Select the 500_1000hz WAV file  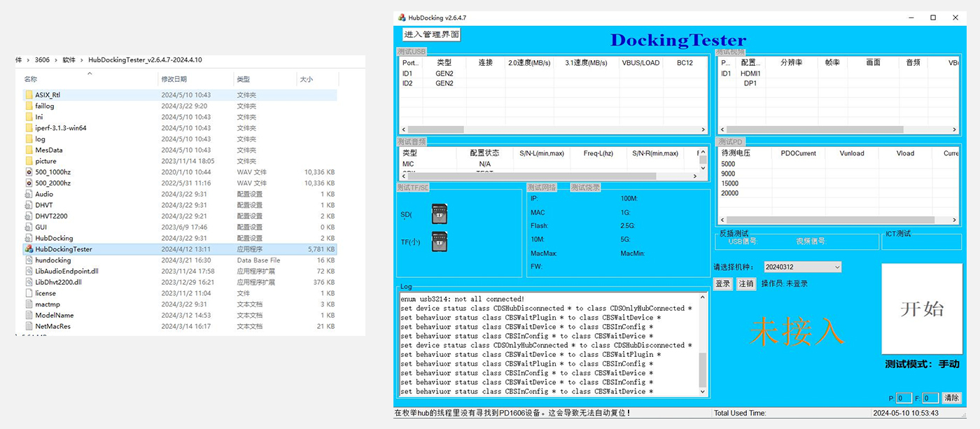click(x=53, y=172)
